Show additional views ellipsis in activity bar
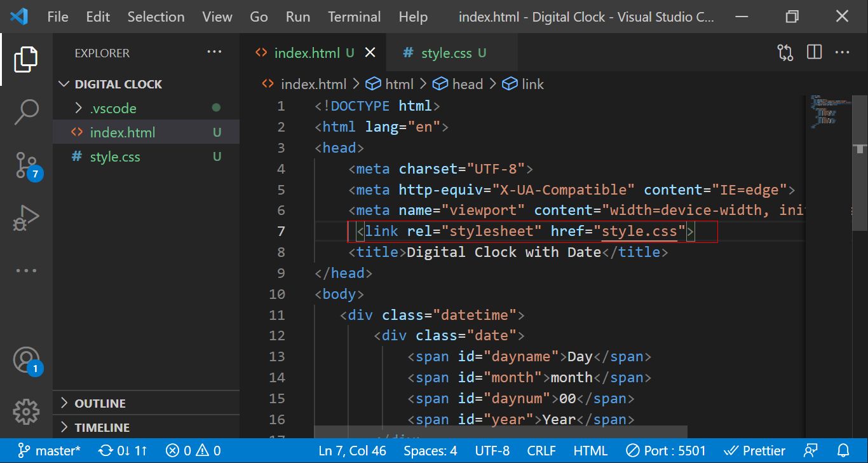 [x=26, y=270]
